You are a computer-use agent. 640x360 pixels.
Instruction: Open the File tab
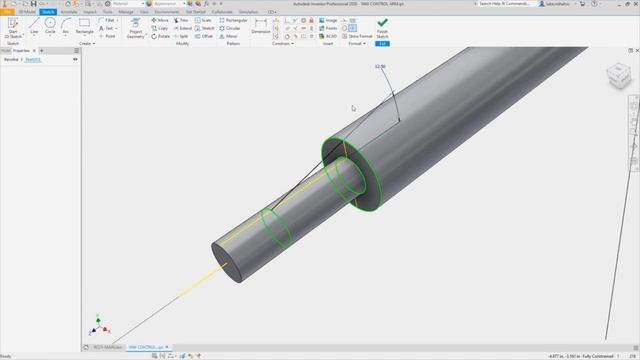(x=7, y=12)
